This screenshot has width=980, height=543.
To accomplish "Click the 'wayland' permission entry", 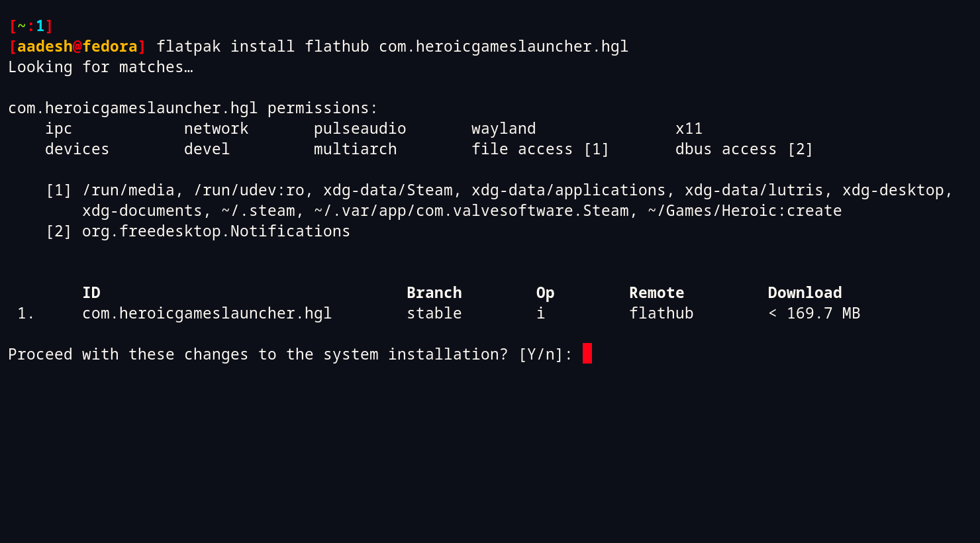I will (503, 128).
